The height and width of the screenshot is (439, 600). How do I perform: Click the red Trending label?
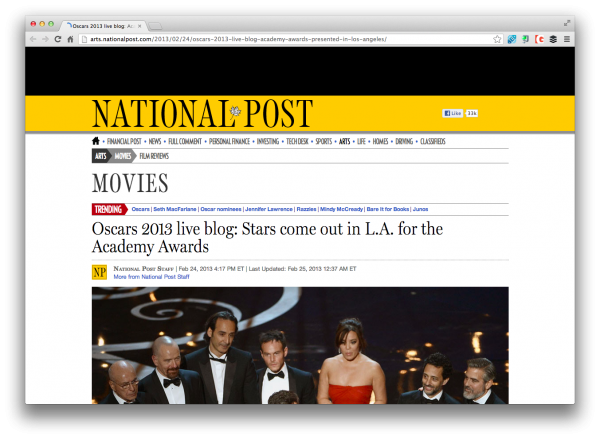pos(109,209)
